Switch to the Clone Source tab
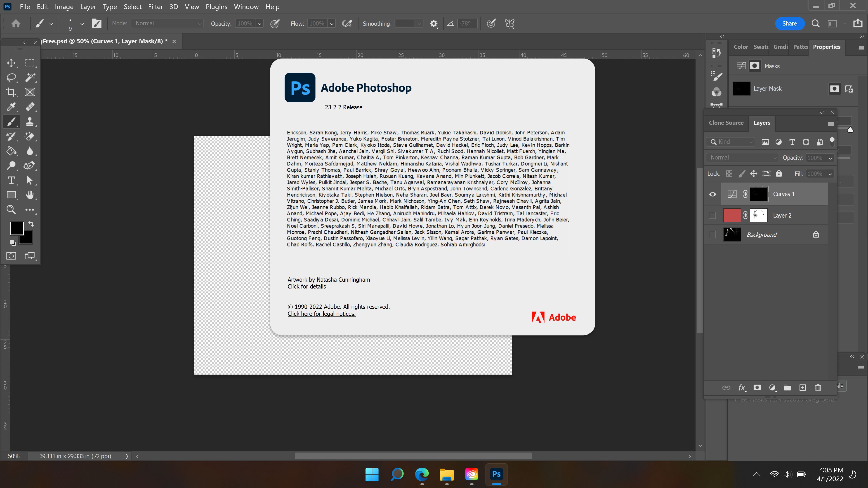868x488 pixels. click(726, 123)
